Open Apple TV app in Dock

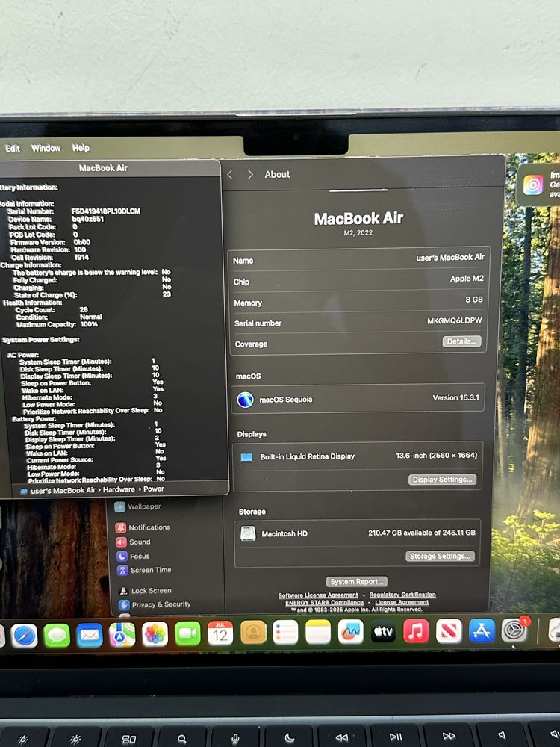click(383, 632)
